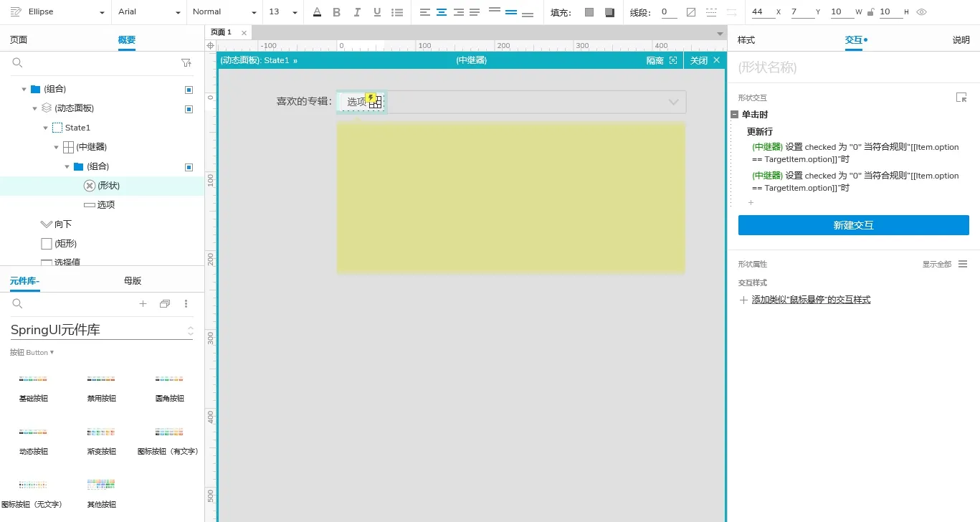
Task: Align text right
Action: tap(458, 12)
